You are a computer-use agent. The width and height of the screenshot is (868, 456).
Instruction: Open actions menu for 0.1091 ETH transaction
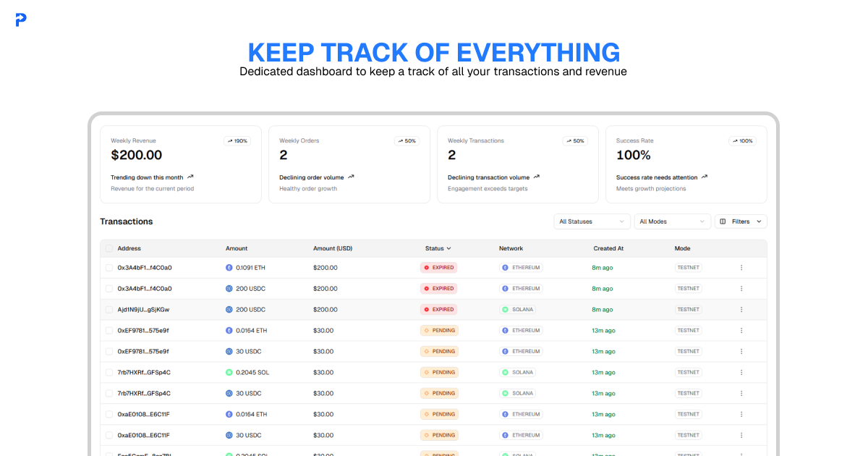point(741,268)
